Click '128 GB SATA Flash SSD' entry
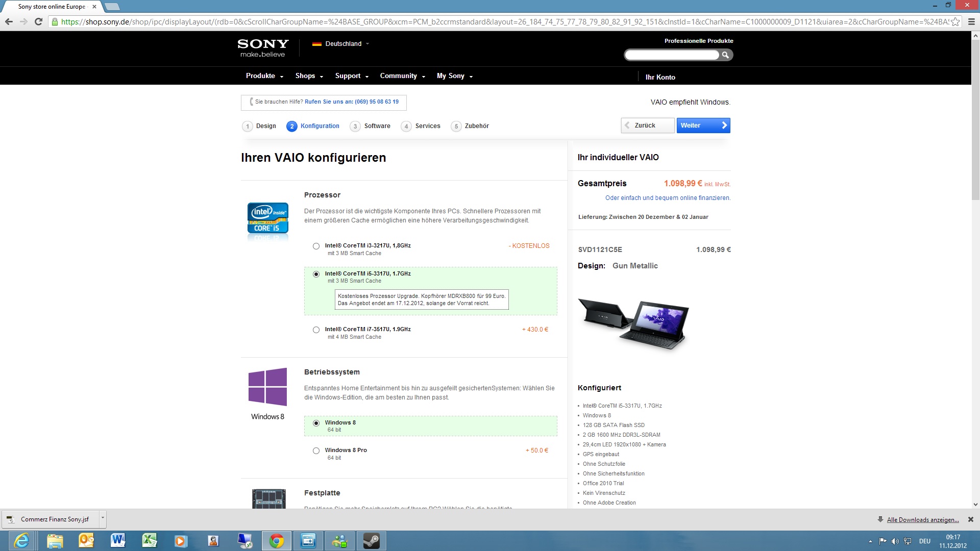The height and width of the screenshot is (551, 980). pyautogui.click(x=614, y=425)
